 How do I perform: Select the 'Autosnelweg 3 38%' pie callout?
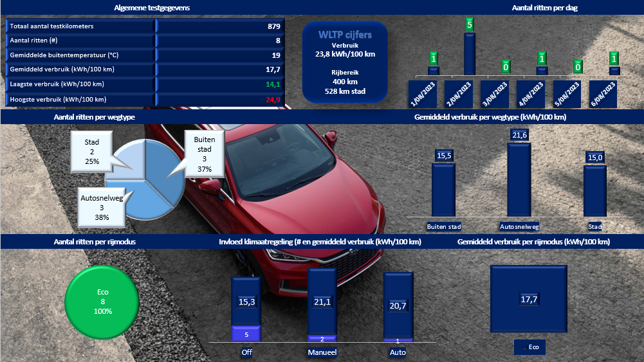click(102, 207)
